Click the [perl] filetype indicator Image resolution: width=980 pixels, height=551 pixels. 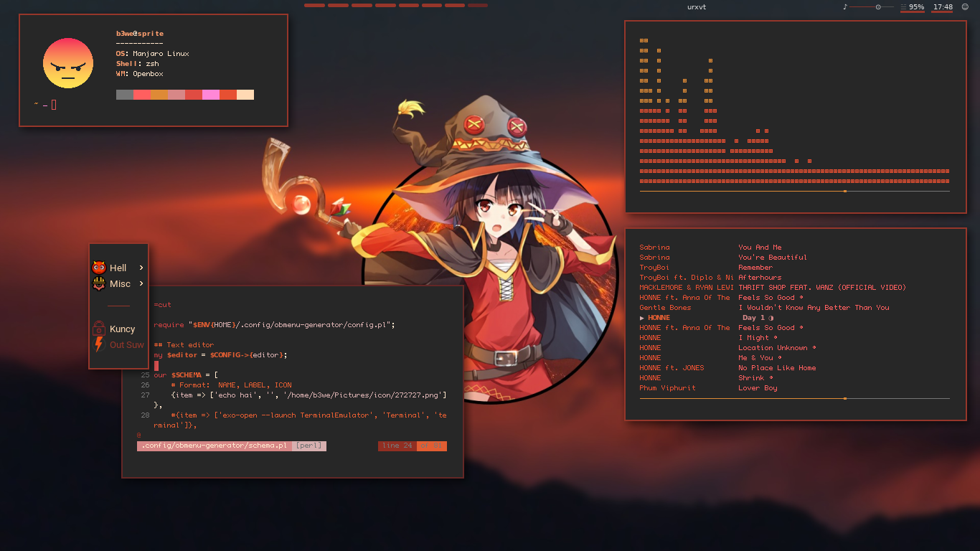pyautogui.click(x=308, y=446)
